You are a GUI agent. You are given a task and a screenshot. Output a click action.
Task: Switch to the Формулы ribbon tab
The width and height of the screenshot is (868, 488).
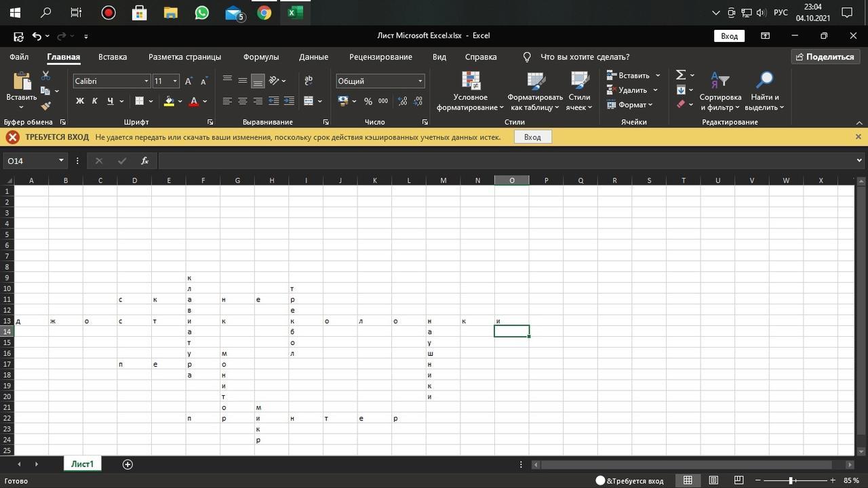pyautogui.click(x=260, y=57)
